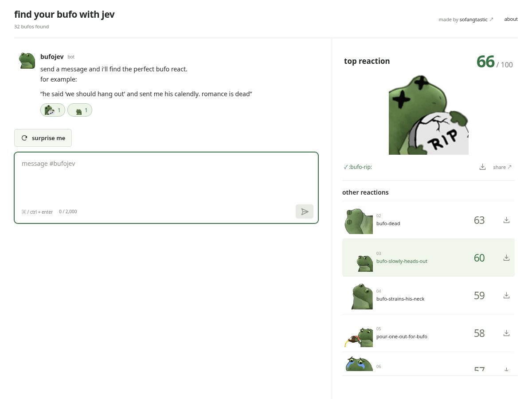The image size is (532, 399).
Task: Click the bufo-dead thumbnail image
Action: tap(359, 220)
